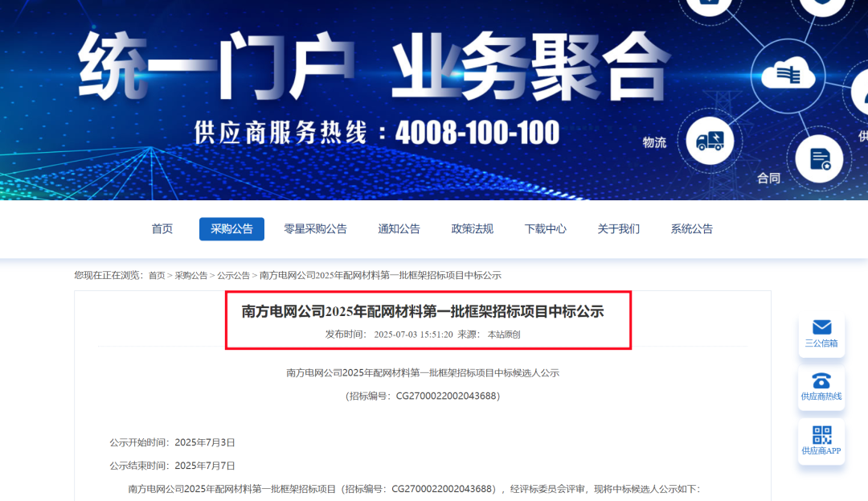Image resolution: width=868 pixels, height=501 pixels.
Task: Click 公示公告 link in breadcrumb
Action: 233,275
